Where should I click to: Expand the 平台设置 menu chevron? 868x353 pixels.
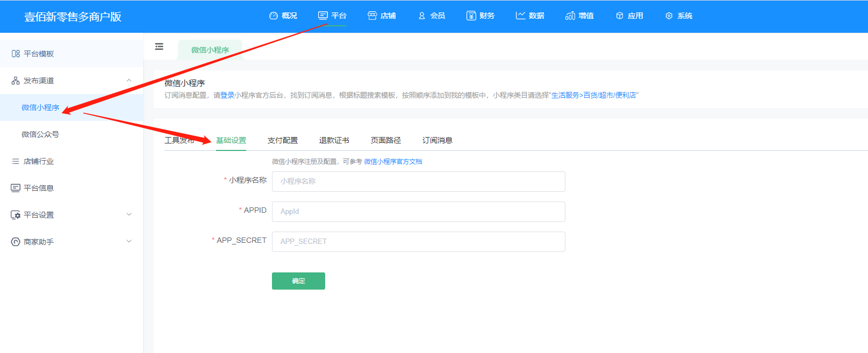pyautogui.click(x=129, y=214)
